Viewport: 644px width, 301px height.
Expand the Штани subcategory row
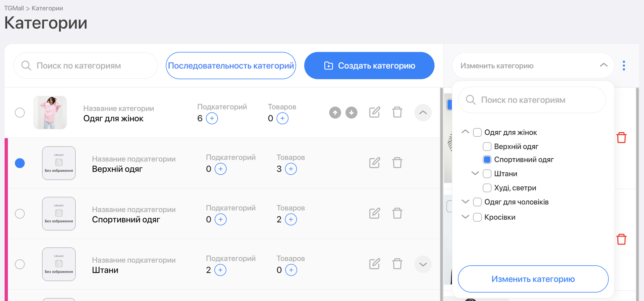point(423,264)
